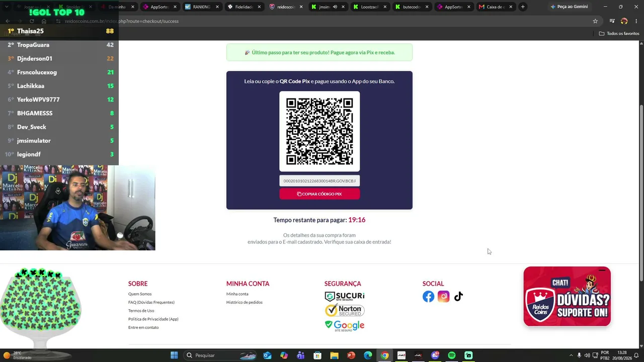Click the Sucuri site seguro badge
Screen dimensions: 644x362
point(345,297)
